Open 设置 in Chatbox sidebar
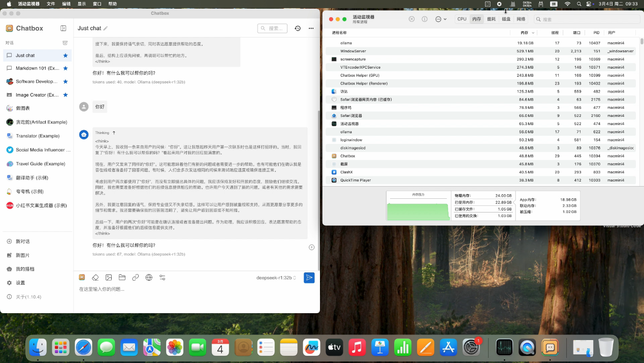 click(37, 283)
